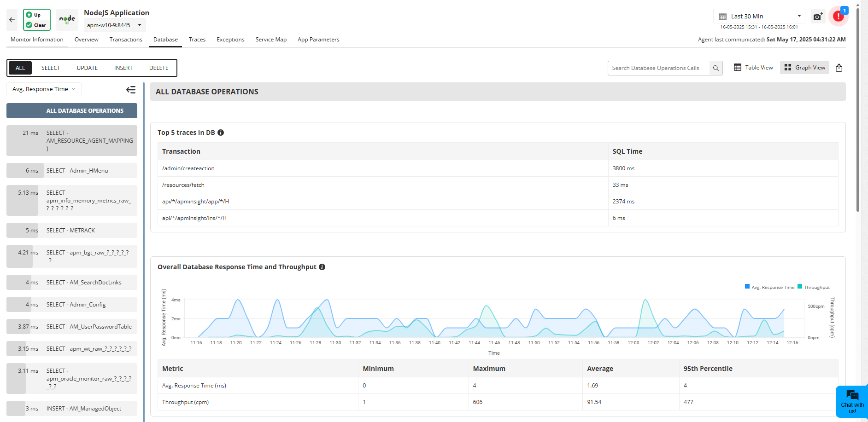The image size is (868, 422).
Task: Enable the DELETE operations filter
Action: (x=158, y=68)
